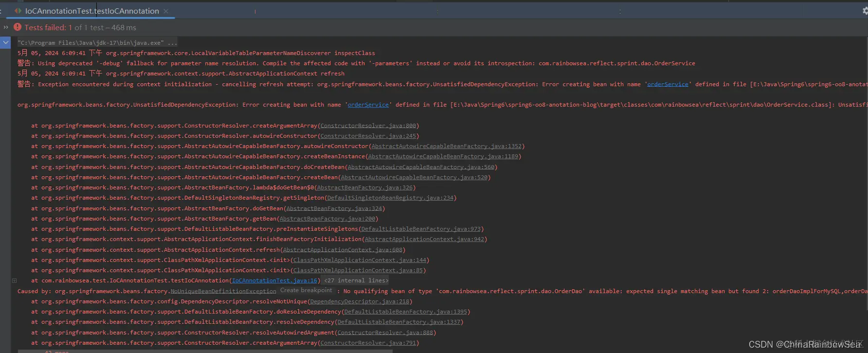Expand hidden toolbar with double-chevron icon

pos(6,27)
